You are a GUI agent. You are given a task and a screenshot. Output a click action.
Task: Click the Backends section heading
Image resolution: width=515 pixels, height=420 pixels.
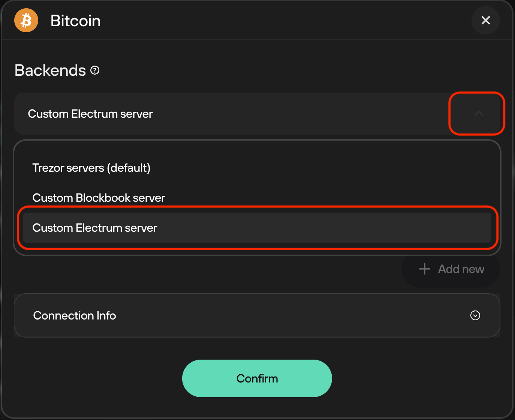click(x=50, y=70)
